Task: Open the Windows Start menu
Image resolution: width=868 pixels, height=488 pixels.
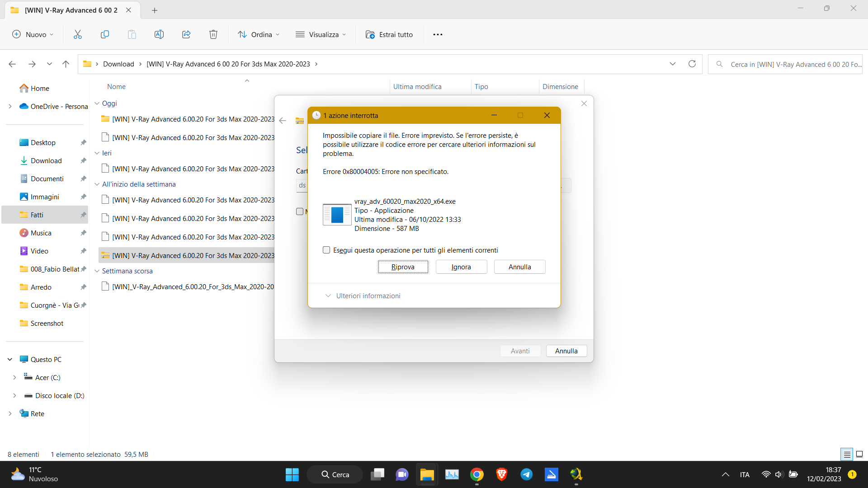Action: point(292,474)
